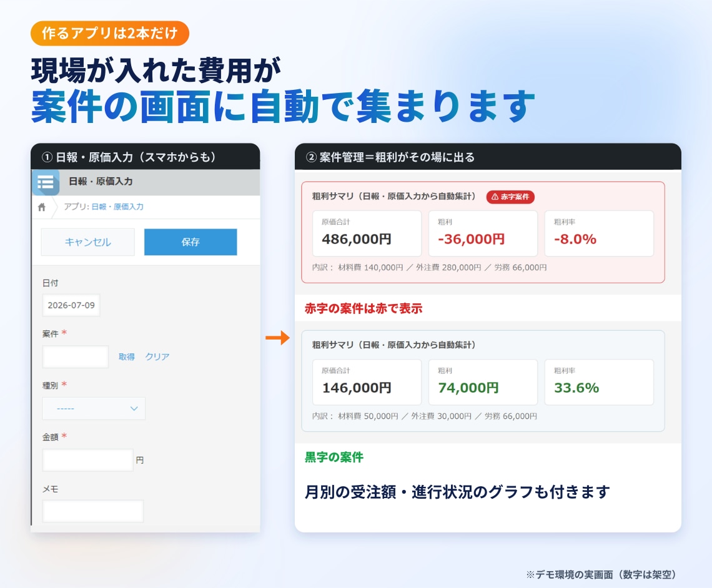Focus the メモ text field
The width and height of the screenshot is (712, 588).
(93, 511)
